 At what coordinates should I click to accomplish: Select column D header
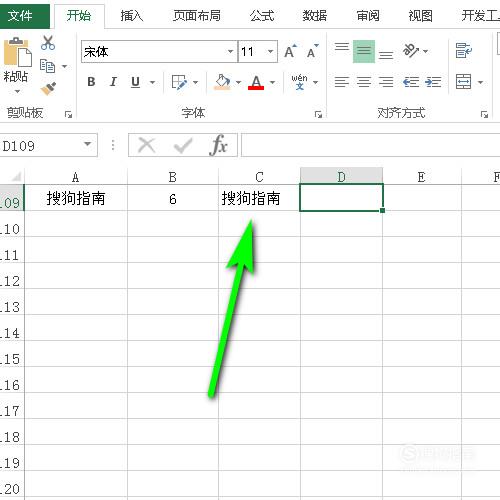[x=341, y=176]
